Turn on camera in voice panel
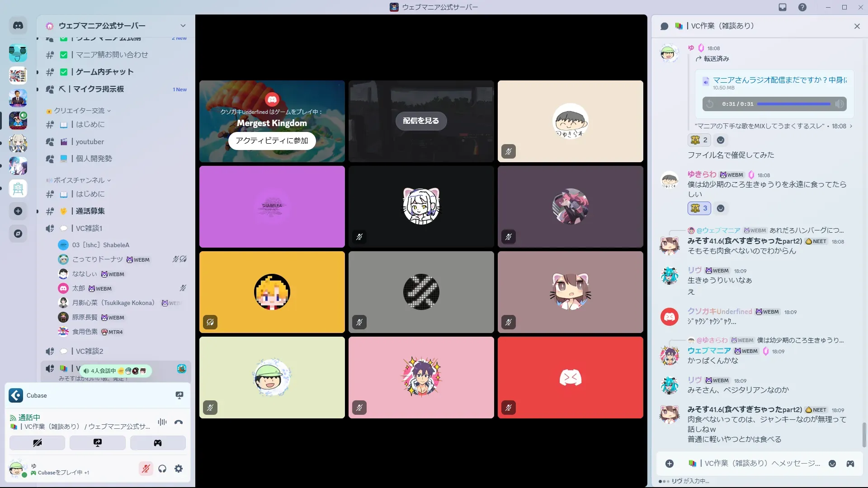The height and width of the screenshot is (488, 868). tap(37, 443)
